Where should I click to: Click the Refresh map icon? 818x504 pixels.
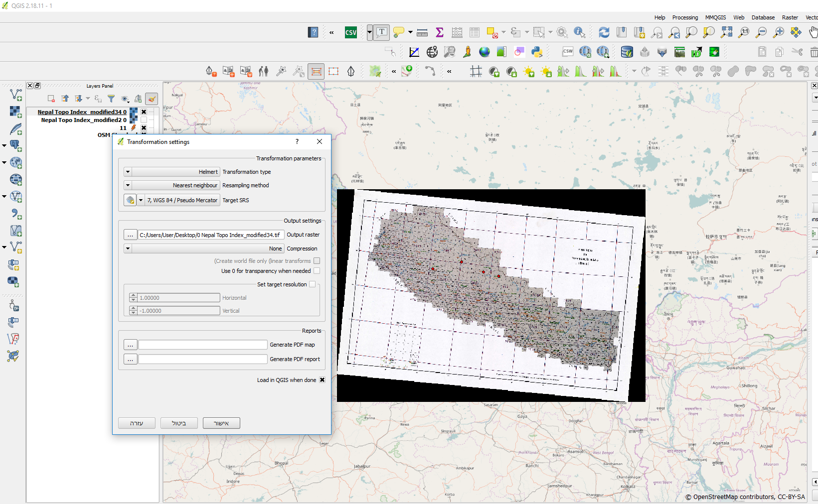tap(604, 32)
